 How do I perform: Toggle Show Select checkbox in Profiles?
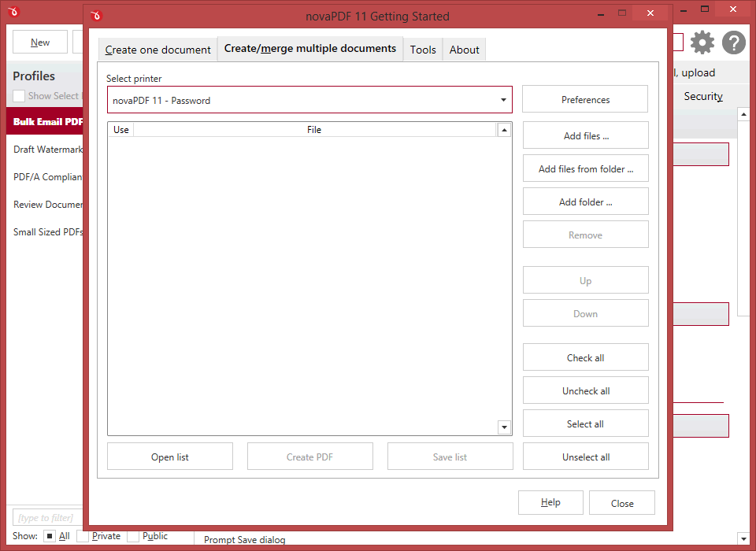[x=19, y=96]
